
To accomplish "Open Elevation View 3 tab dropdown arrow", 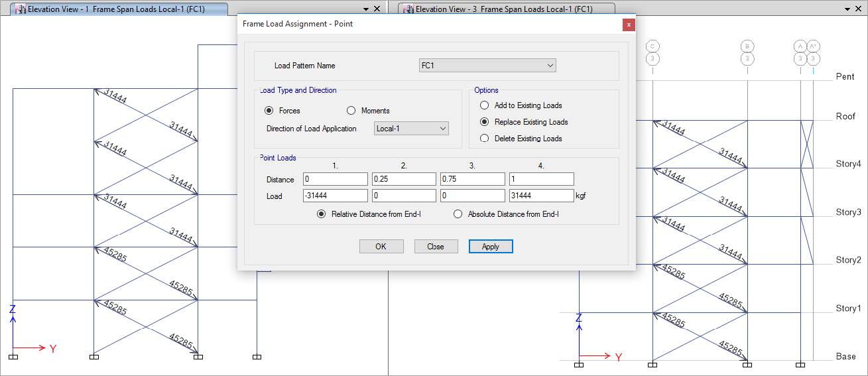I will click(846, 9).
